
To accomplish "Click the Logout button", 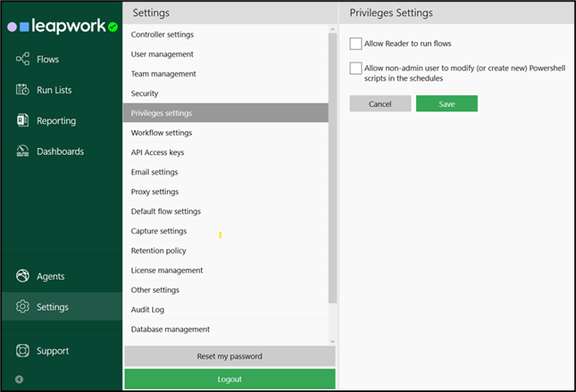I will coord(229,379).
